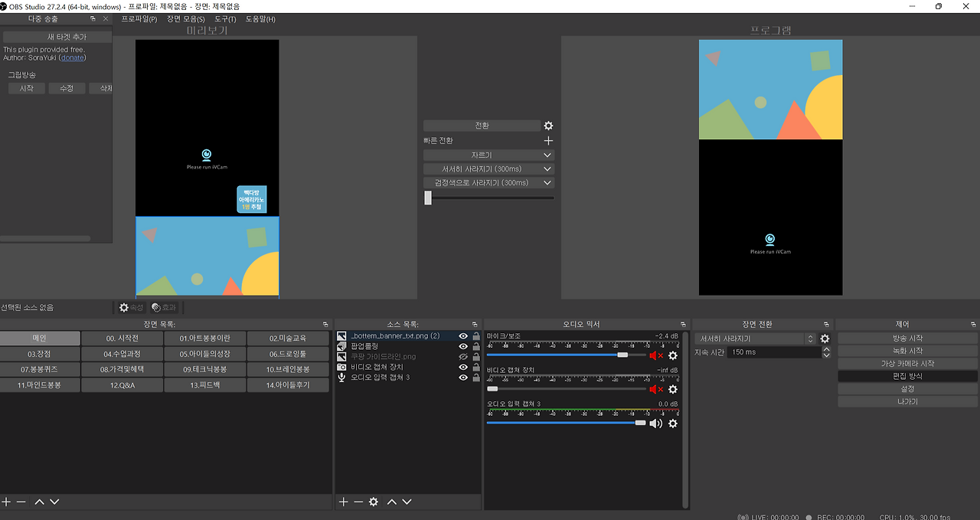Open 오디오 입력 캡쳐 3 mixer settings gear
980x520 pixels.
(x=673, y=423)
